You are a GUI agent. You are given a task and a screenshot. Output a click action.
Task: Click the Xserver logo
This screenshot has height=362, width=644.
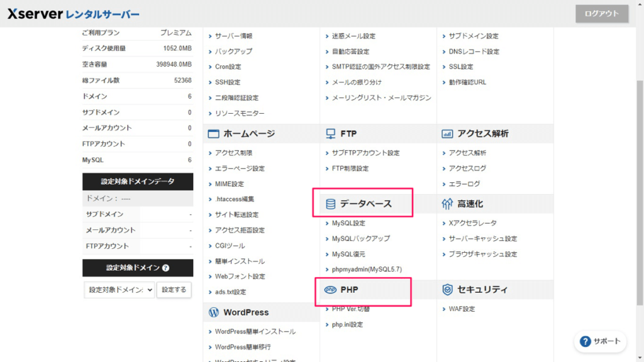pos(74,14)
